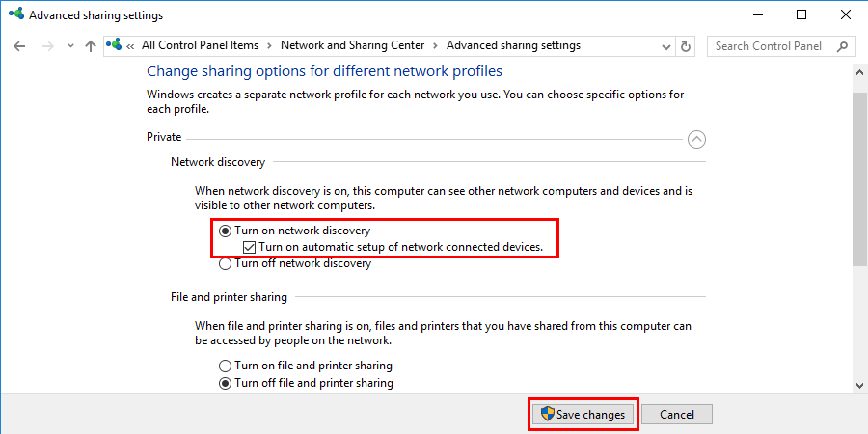
Task: Select Turn on network discovery
Action: point(296,231)
